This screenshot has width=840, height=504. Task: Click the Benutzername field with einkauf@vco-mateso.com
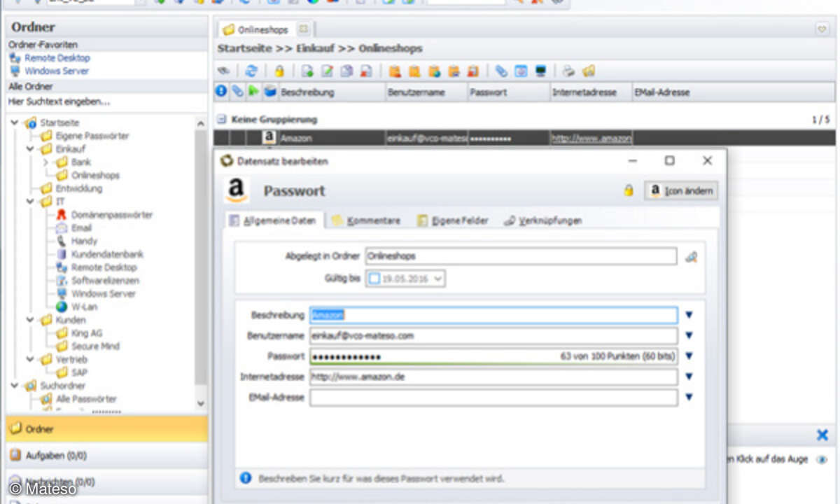coord(493,336)
